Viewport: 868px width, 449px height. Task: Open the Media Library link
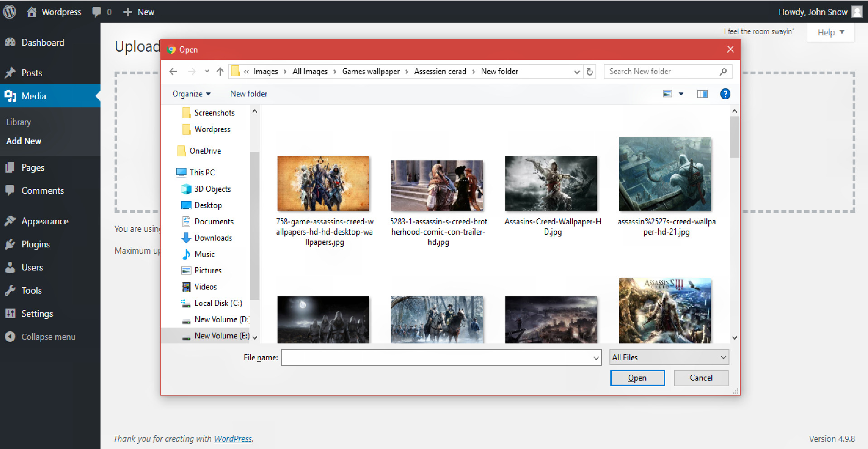[x=19, y=122]
